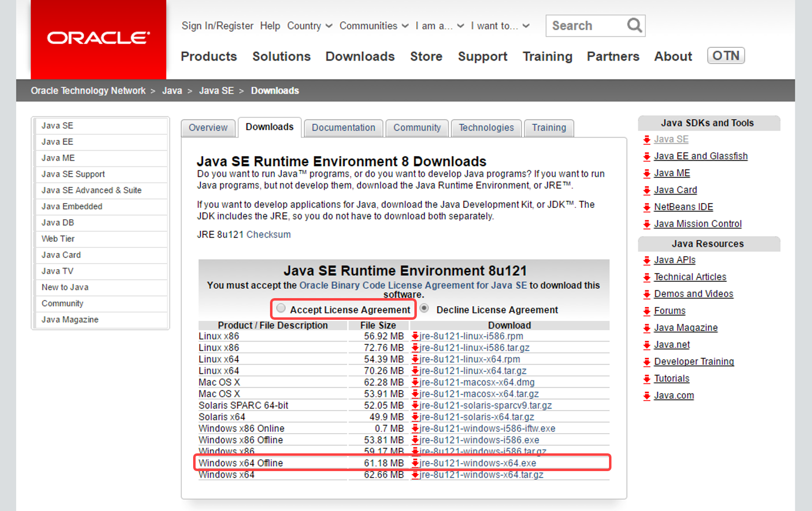The height and width of the screenshot is (511, 812).
Task: Switch to the Community tab
Action: coord(417,128)
